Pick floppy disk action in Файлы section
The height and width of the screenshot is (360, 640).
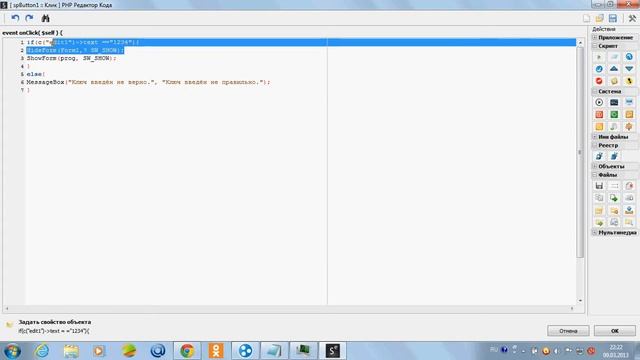[599, 186]
